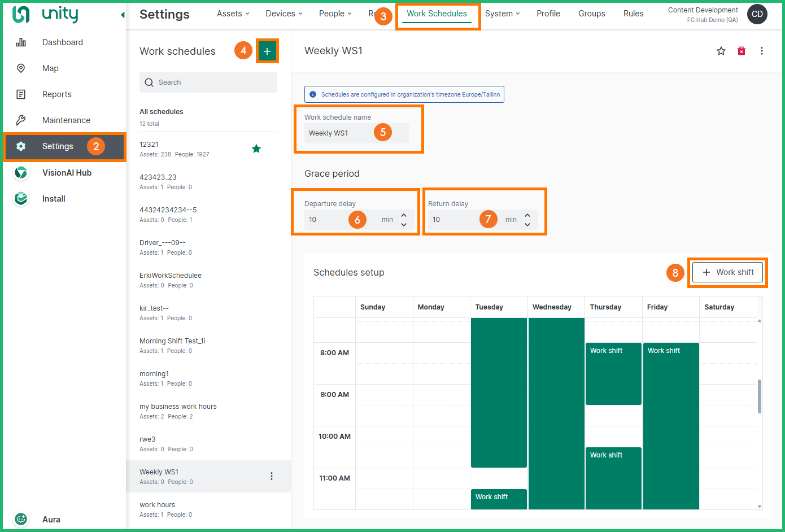Launch VisionAI Hub from sidebar

[67, 173]
